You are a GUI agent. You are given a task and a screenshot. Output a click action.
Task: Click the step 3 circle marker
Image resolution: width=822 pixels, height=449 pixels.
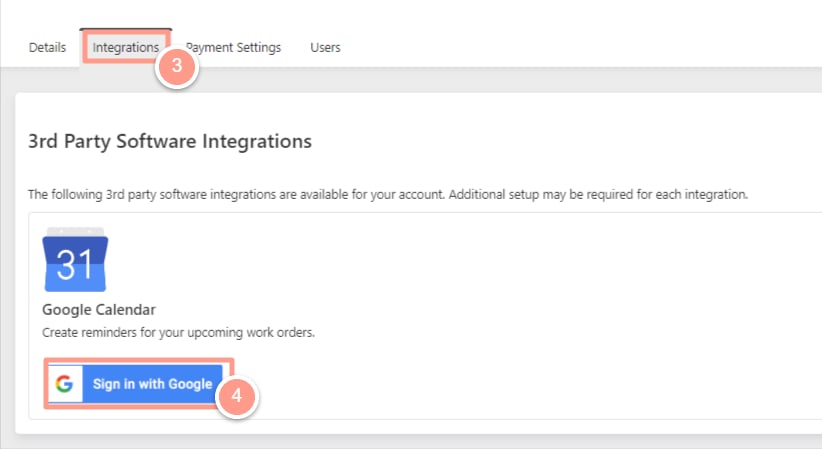pos(177,66)
